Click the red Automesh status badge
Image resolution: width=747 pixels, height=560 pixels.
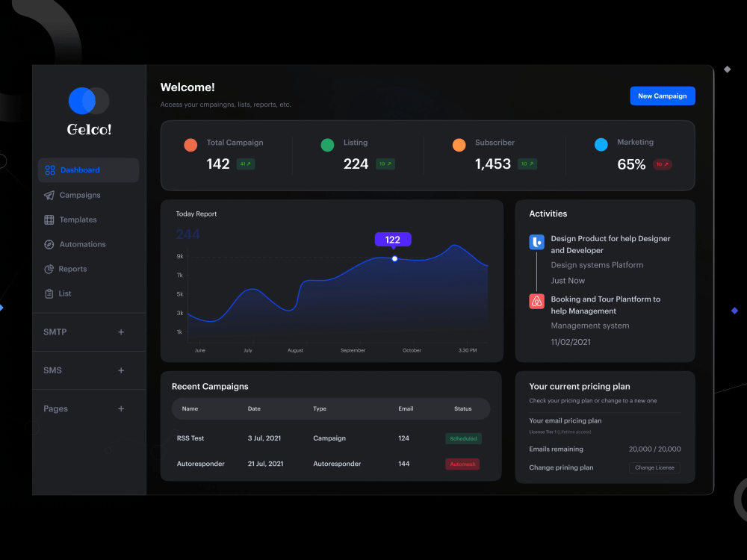462,464
